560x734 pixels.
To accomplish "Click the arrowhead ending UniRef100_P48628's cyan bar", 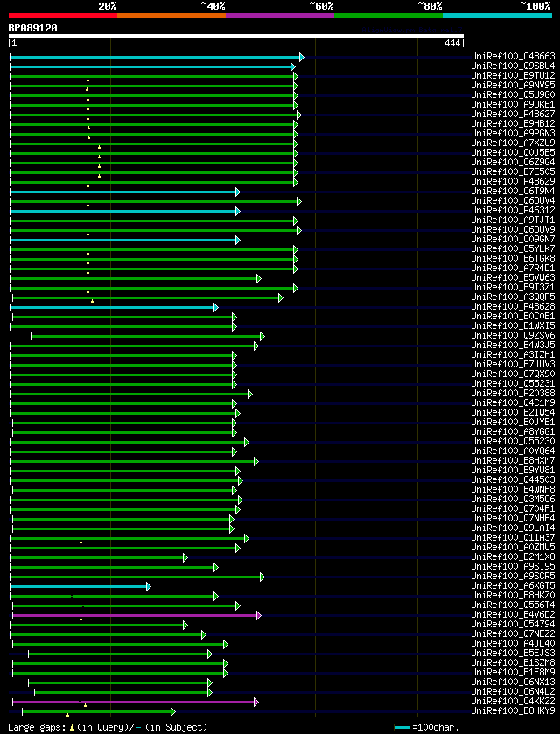I will (x=216, y=308).
